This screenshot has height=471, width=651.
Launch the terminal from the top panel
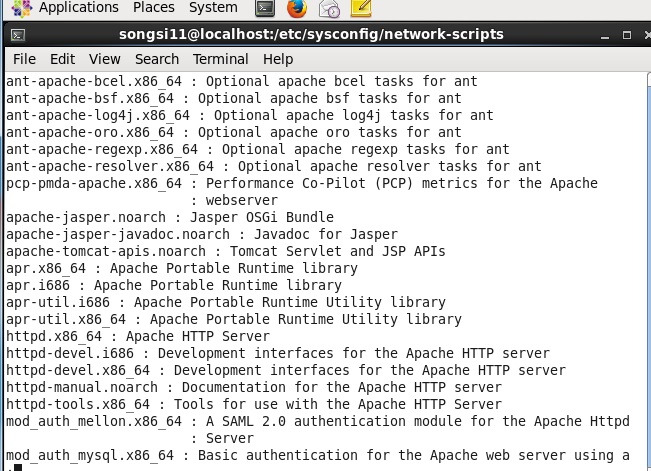click(x=264, y=8)
